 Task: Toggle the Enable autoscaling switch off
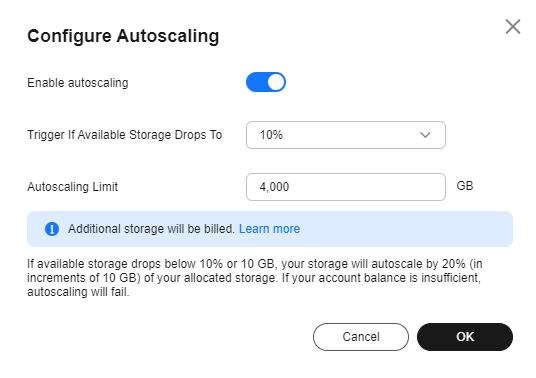click(266, 82)
